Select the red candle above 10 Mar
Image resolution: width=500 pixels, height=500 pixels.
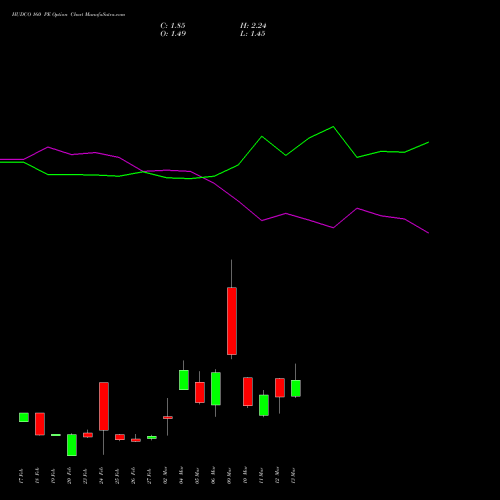(248, 392)
